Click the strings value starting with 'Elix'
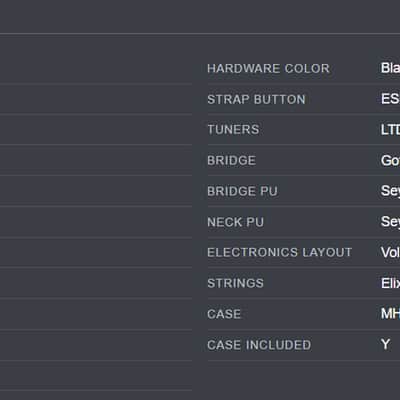 (x=390, y=283)
